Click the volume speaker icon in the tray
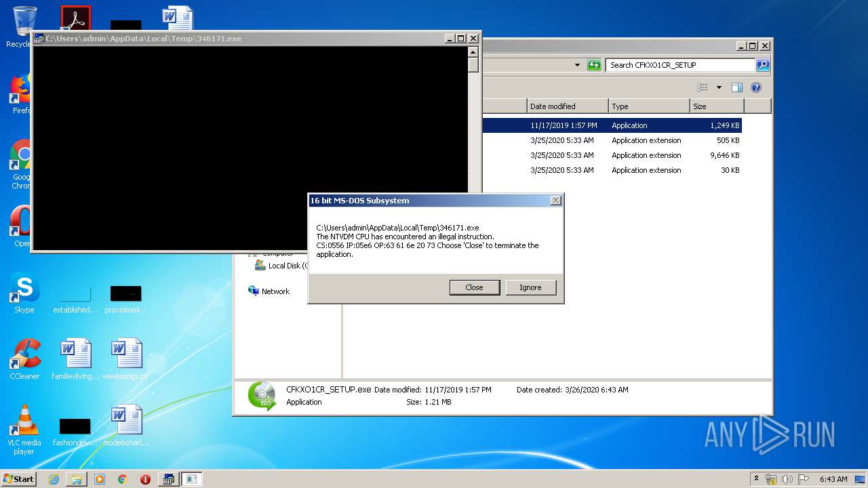This screenshot has height=488, width=868. click(x=787, y=479)
